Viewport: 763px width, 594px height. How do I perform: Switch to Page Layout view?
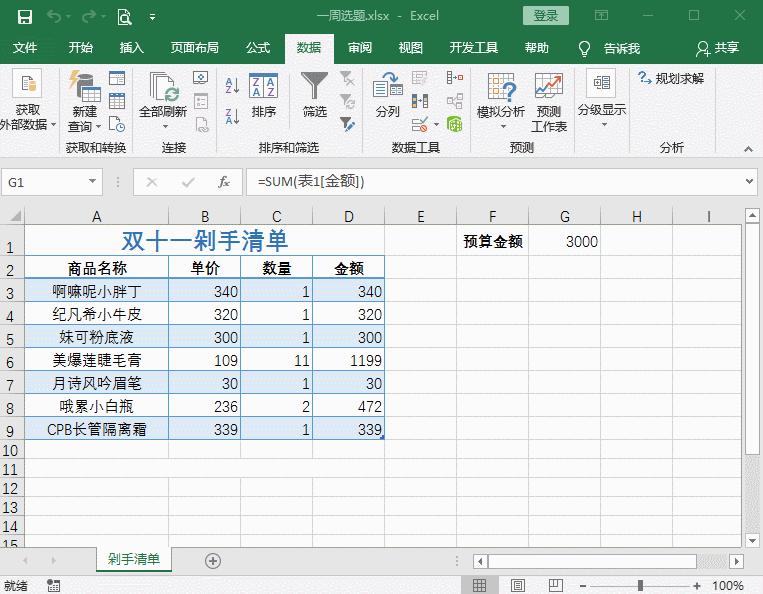pyautogui.click(x=518, y=585)
